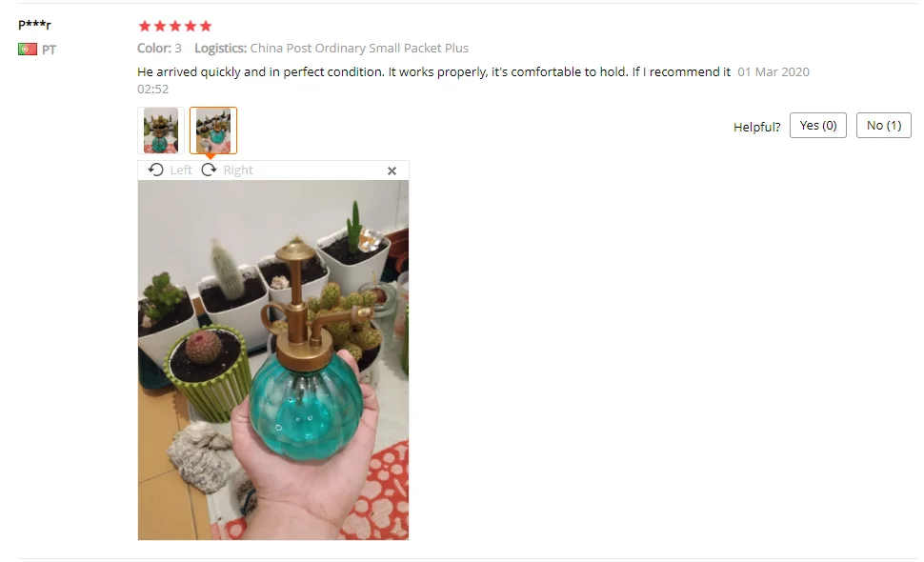Click the enlarged teal spray bottle photo
The width and height of the screenshot is (924, 562).
273,360
